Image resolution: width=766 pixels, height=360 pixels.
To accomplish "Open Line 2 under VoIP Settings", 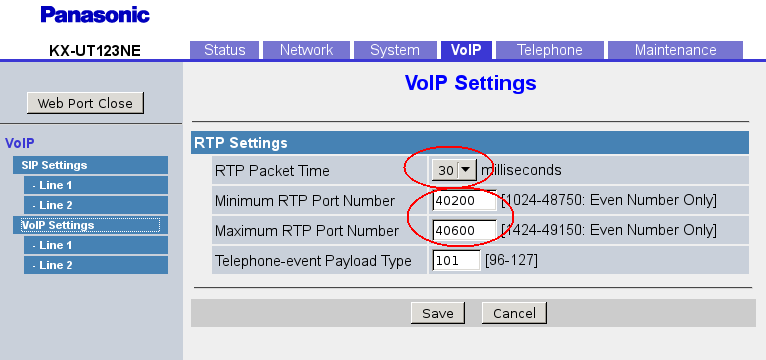I will [x=96, y=265].
